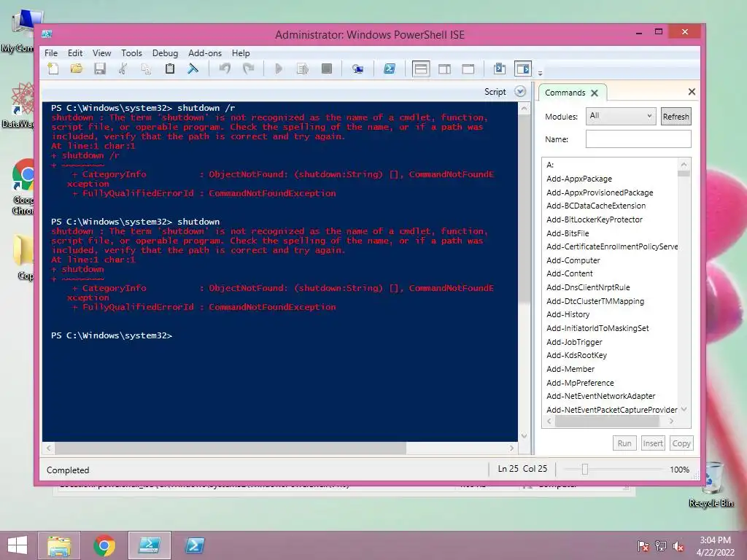Click the Windows Start button
Viewport: 747px width, 560px height.
pyautogui.click(x=18, y=545)
